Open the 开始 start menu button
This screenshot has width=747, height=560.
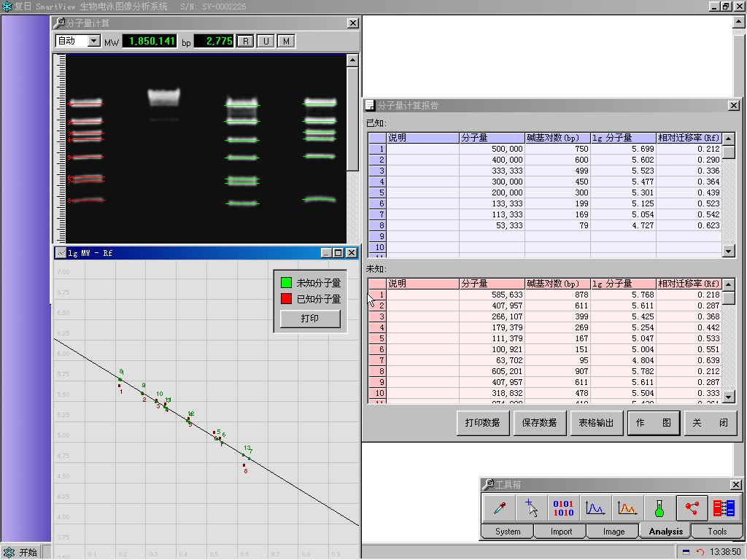(20, 553)
